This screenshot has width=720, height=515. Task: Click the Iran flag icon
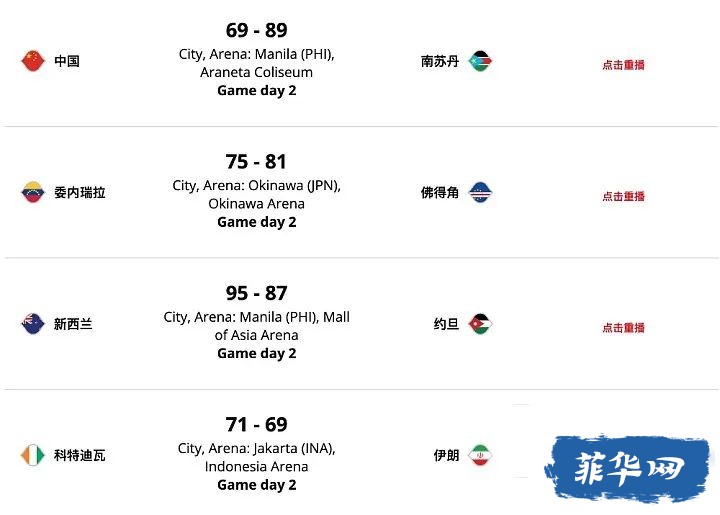480,455
